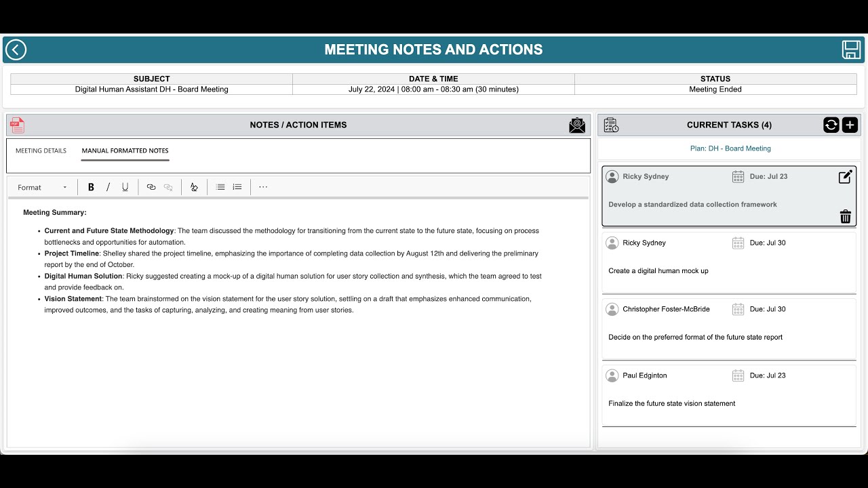Screen dimensions: 868x488
Task: Click Paul Edginton's avatar icon
Action: (x=612, y=375)
